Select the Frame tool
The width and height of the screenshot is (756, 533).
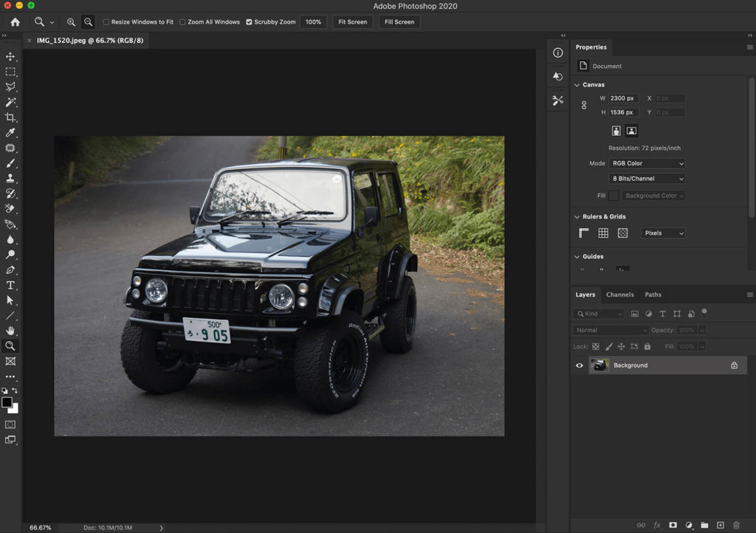click(x=10, y=361)
